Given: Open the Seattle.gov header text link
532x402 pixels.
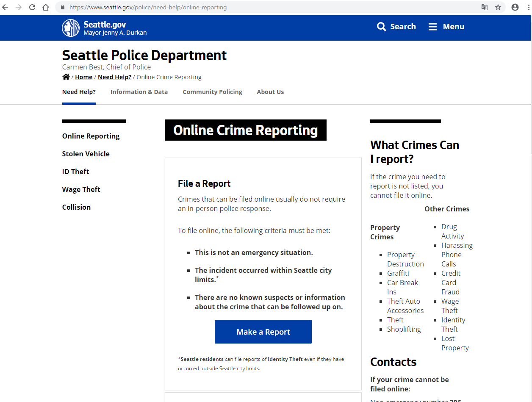Looking at the screenshot, I should pos(105,25).
